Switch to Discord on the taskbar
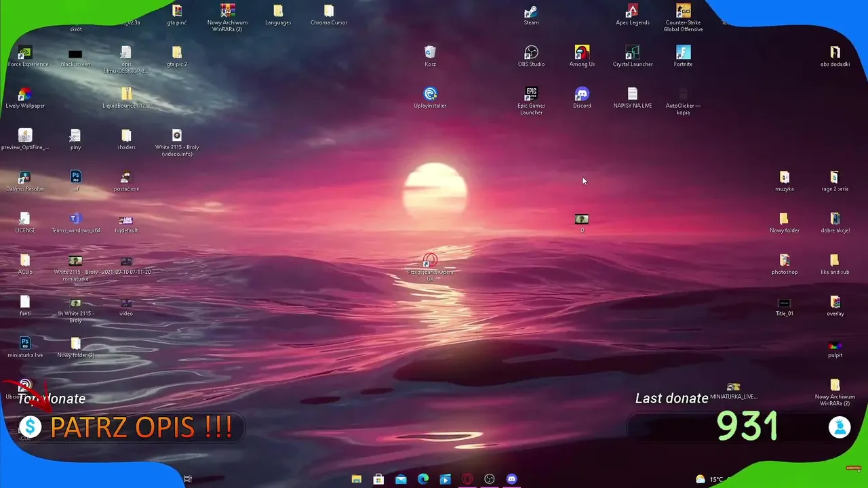The width and height of the screenshot is (868, 488). pos(512,479)
